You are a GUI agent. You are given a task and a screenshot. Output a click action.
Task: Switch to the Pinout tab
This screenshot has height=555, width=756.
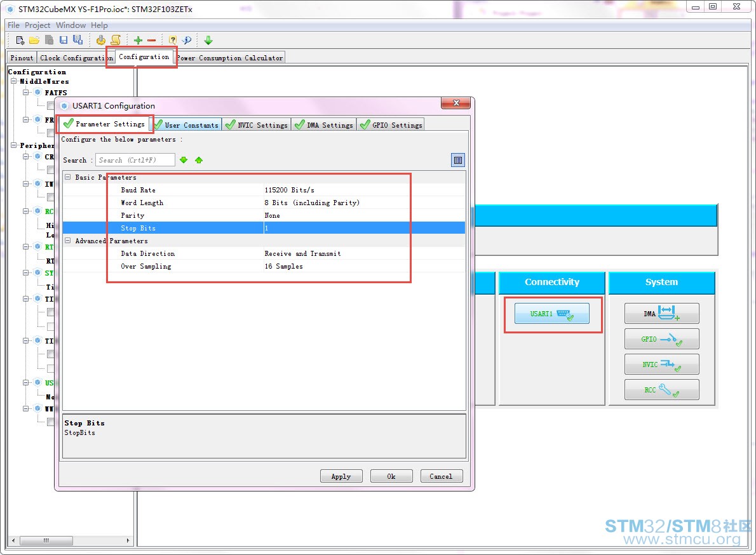click(x=22, y=58)
